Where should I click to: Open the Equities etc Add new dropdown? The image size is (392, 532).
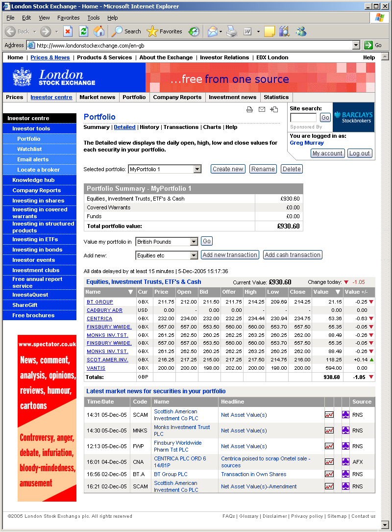click(x=194, y=255)
